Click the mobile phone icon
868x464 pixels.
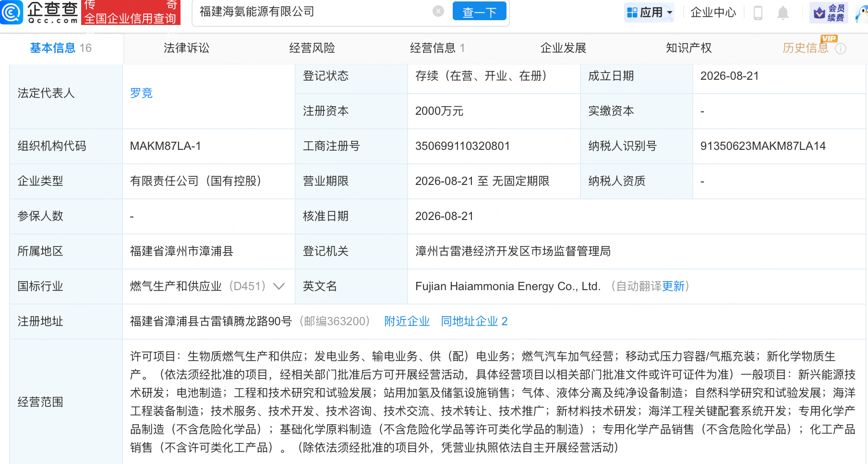point(758,12)
